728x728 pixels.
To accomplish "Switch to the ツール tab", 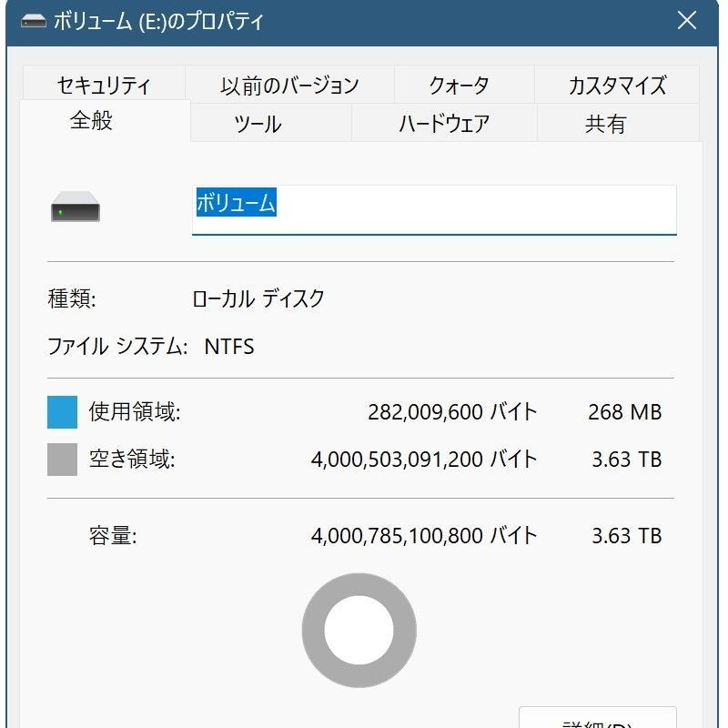I will (x=258, y=124).
